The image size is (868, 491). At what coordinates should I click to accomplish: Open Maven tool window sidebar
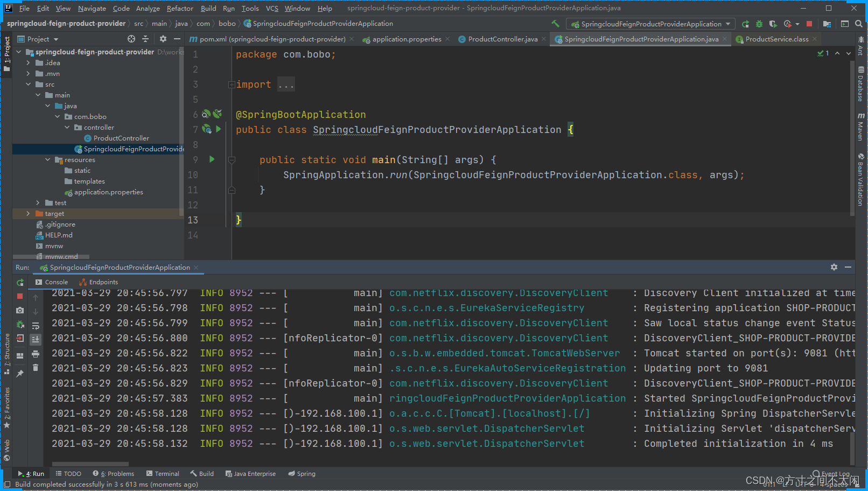point(860,127)
